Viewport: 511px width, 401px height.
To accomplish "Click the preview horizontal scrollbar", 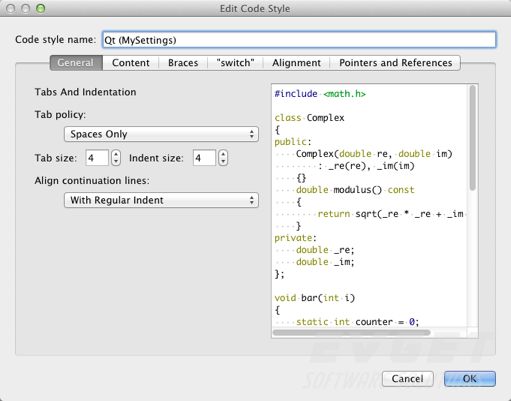I will click(x=352, y=332).
